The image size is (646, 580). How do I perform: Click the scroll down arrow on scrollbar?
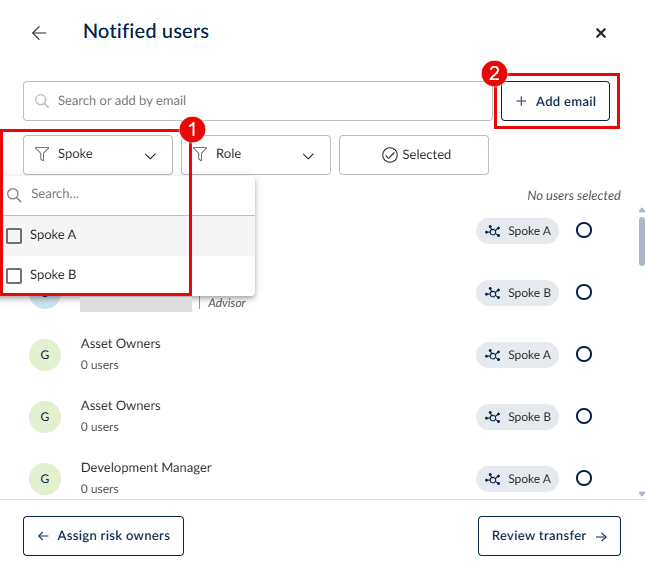tap(641, 493)
